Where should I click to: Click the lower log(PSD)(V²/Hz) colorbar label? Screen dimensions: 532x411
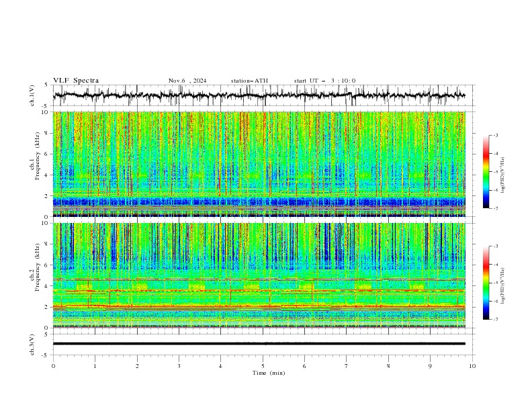click(503, 285)
